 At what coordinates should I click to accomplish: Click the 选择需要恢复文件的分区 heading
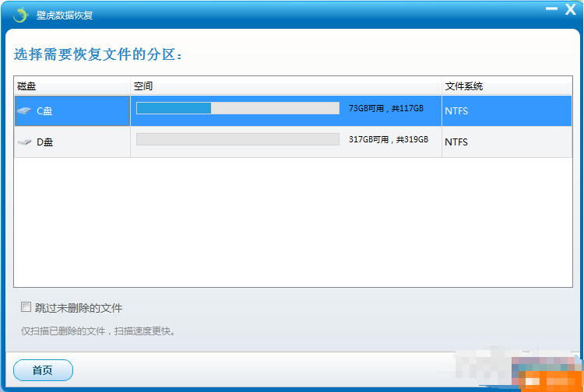coord(98,54)
